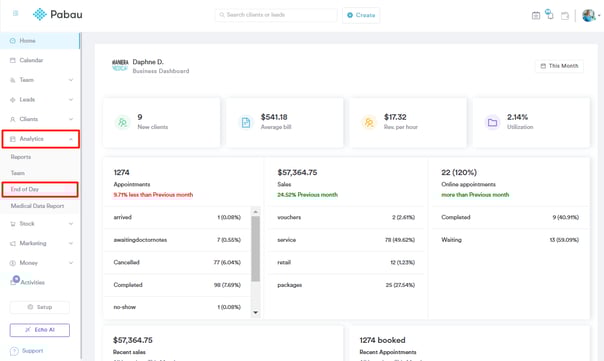Open the This Month date filter
Image resolution: width=604 pixels, height=361 pixels.
559,66
